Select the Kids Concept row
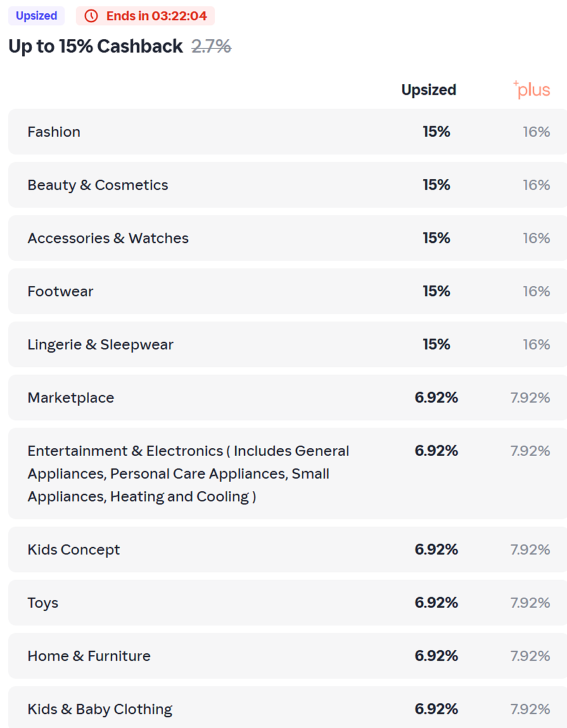This screenshot has height=728, width=567. tap(288, 549)
